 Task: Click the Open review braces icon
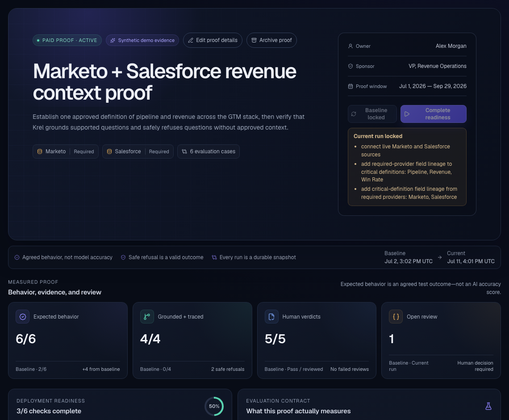(x=396, y=317)
